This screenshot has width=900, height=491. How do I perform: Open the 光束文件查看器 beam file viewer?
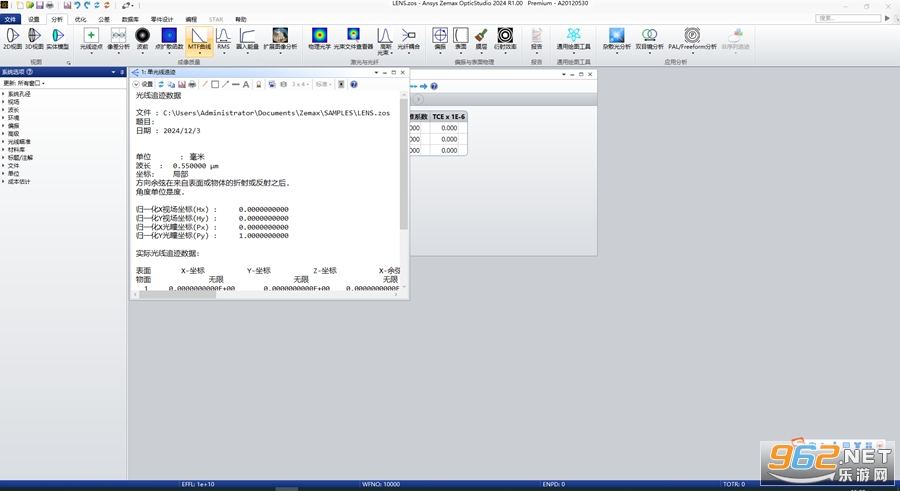click(x=353, y=39)
